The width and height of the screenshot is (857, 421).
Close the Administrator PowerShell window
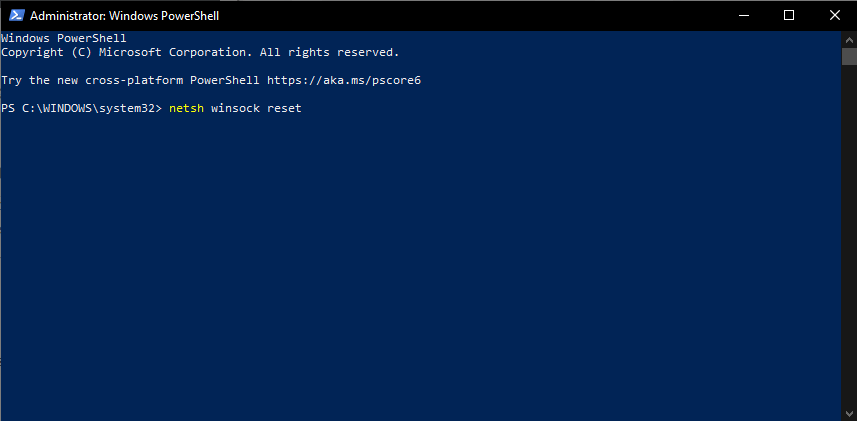(x=835, y=15)
